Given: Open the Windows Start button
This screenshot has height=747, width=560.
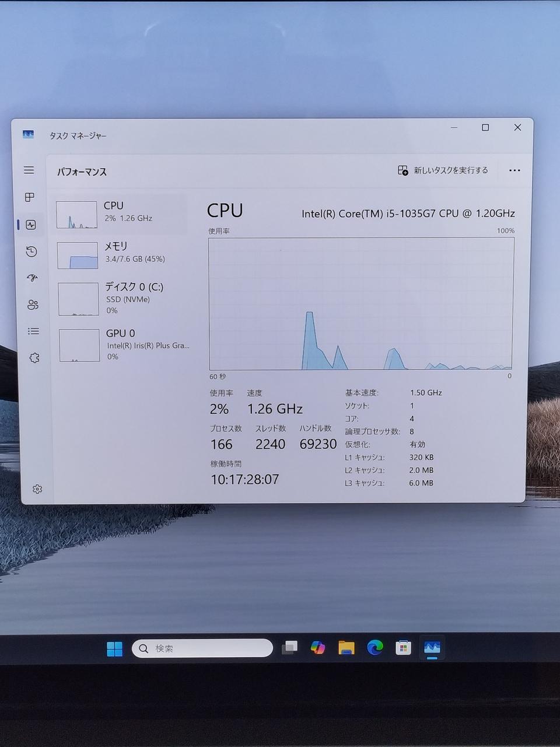Looking at the screenshot, I should click(x=115, y=648).
